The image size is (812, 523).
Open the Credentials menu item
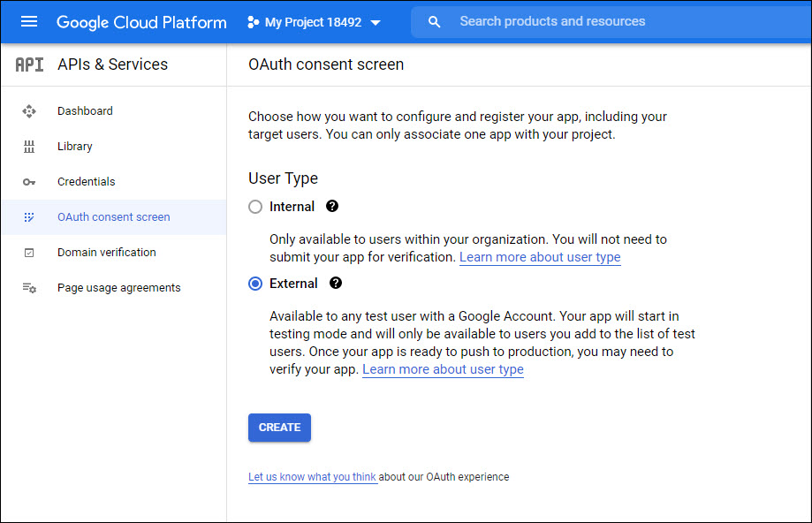pyautogui.click(x=87, y=182)
